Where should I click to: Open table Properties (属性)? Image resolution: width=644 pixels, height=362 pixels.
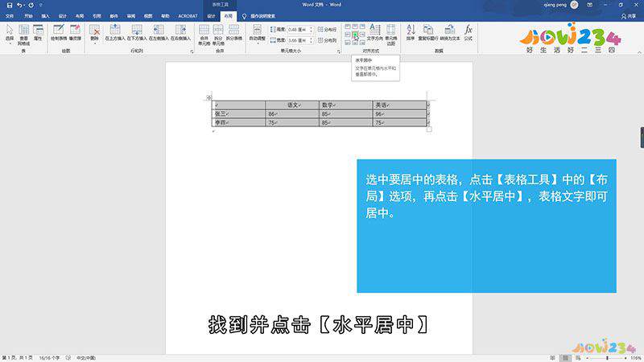tap(38, 33)
